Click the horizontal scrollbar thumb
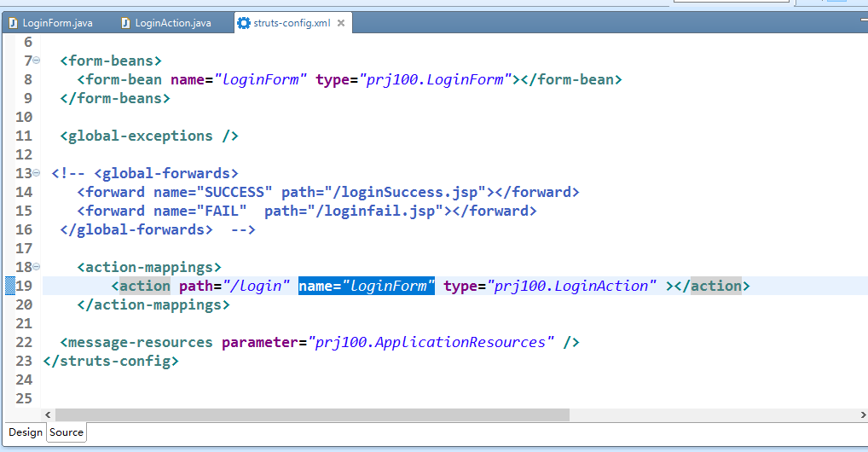Viewport: 868px width, 452px height. tap(312, 414)
